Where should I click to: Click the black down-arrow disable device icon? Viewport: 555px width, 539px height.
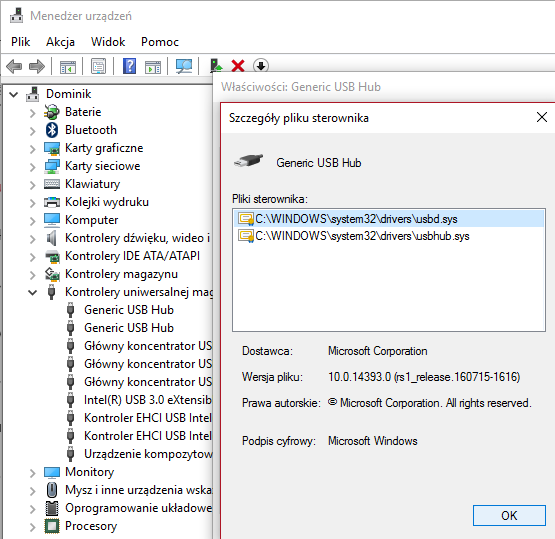261,66
